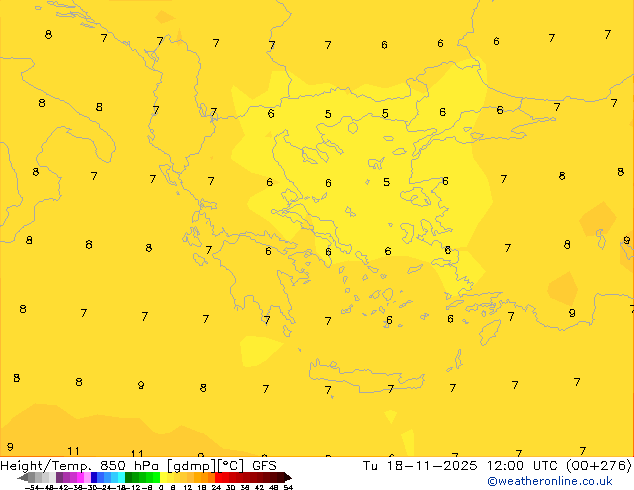The width and height of the screenshot is (634, 490).
Task: Pick the dark blue legend swatch
Action: coord(94,477)
